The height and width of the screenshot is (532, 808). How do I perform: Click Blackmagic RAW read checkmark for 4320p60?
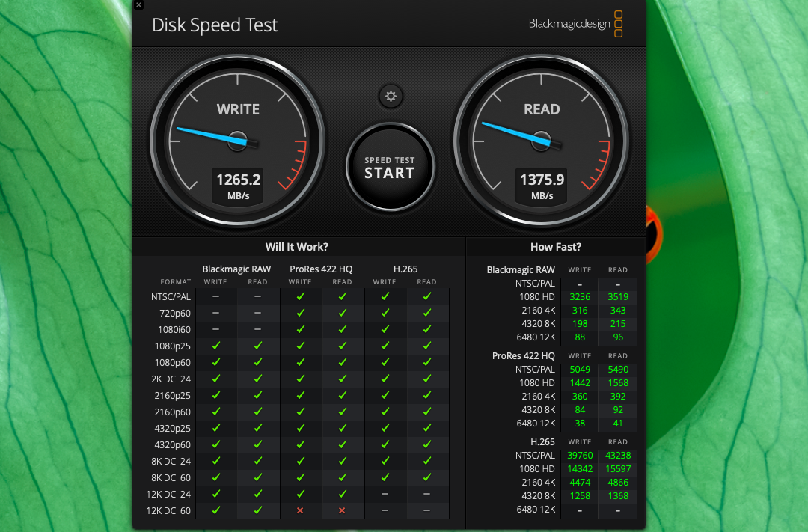pyautogui.click(x=257, y=444)
